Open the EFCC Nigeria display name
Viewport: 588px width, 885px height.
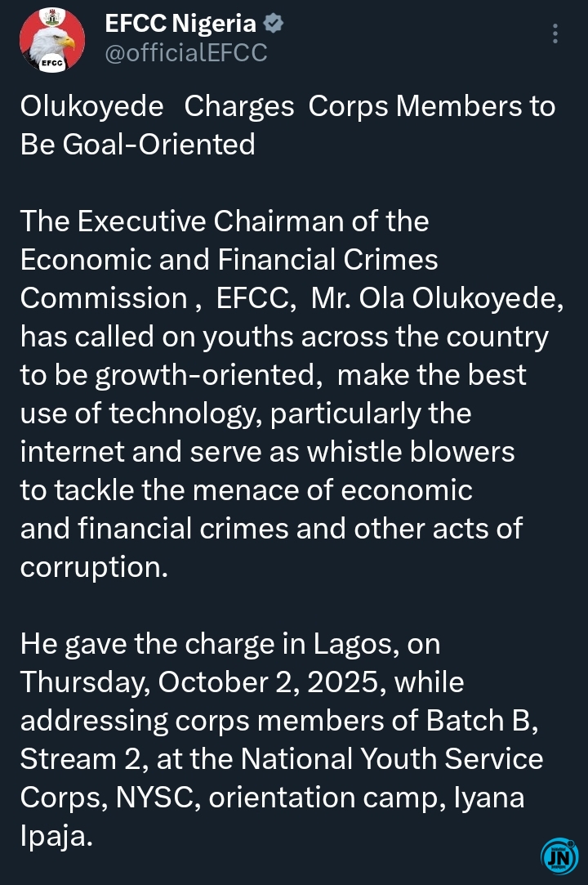point(180,24)
